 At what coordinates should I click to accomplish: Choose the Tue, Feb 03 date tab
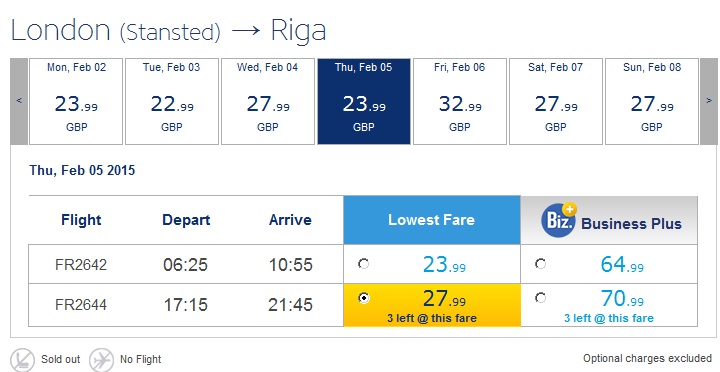(x=172, y=101)
